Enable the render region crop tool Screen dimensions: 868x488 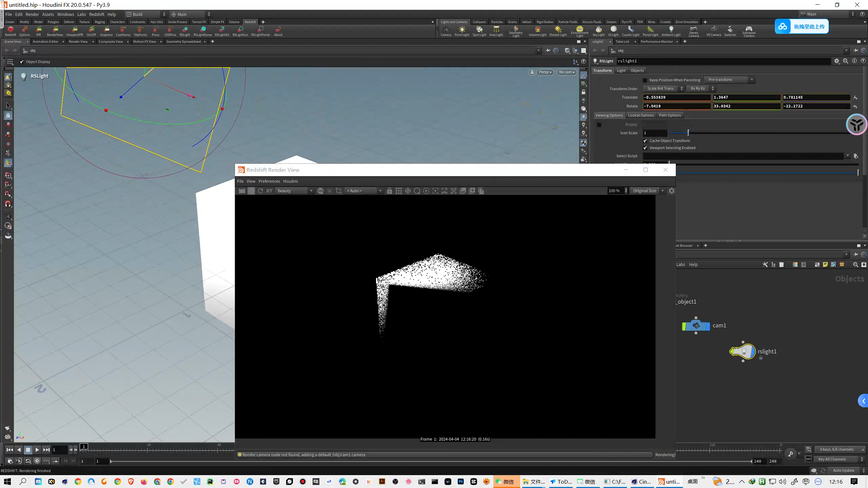click(338, 191)
